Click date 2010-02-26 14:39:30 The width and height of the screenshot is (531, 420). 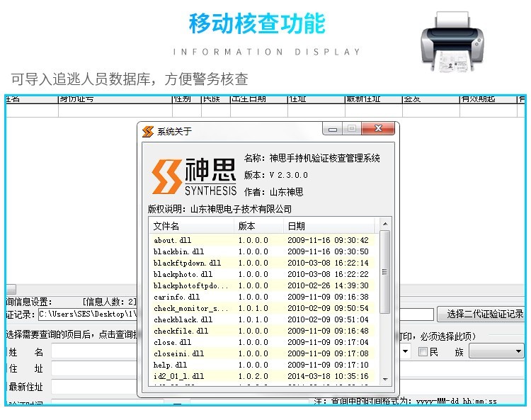coord(328,286)
